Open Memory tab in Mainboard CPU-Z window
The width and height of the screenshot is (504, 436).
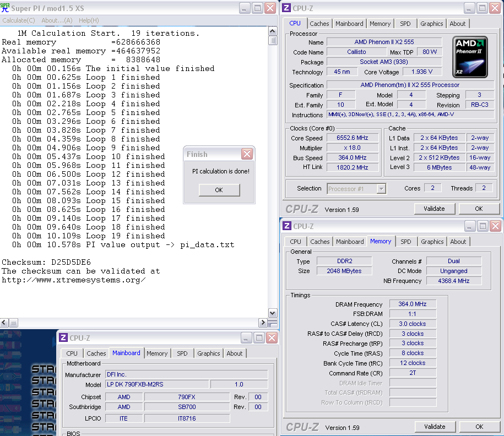coord(157,353)
